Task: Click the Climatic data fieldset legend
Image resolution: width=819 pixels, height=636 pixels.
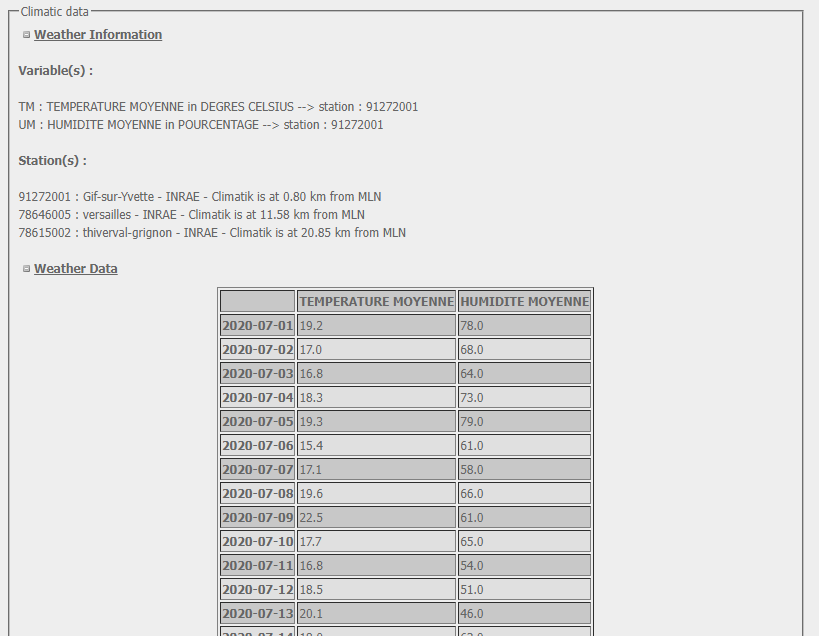Action: point(55,11)
